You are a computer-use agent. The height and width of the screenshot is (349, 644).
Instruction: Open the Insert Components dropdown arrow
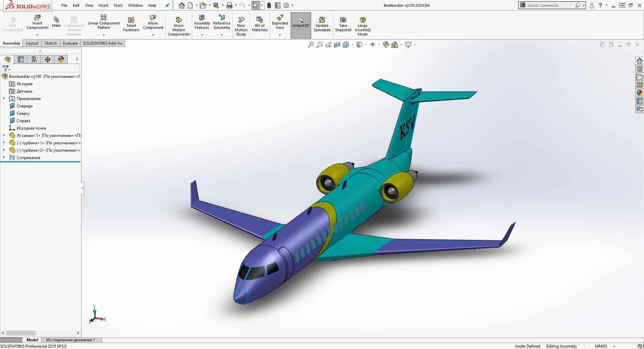click(37, 35)
